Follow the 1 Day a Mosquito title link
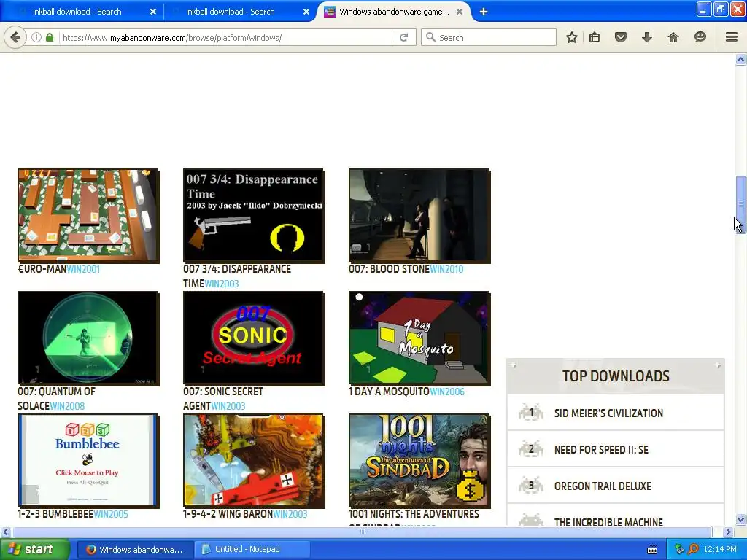The height and width of the screenshot is (560, 747). point(390,392)
